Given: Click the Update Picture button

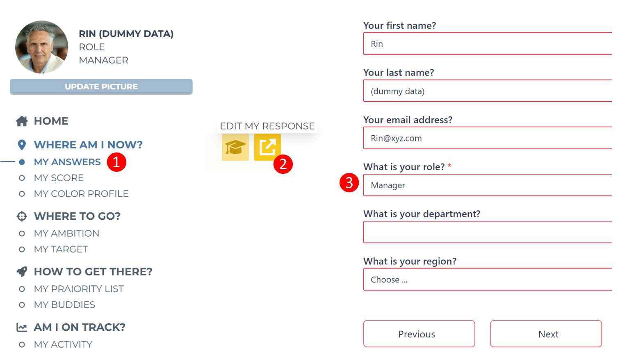Looking at the screenshot, I should pyautogui.click(x=101, y=87).
